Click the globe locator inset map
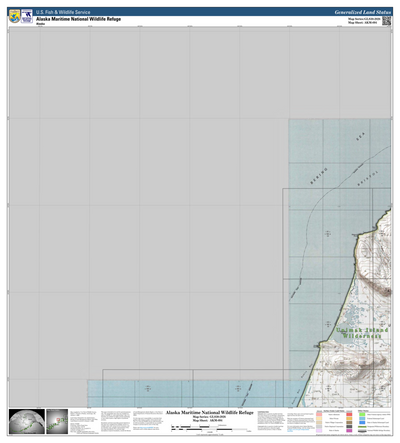This screenshot has width=400, height=443. click(x=27, y=421)
